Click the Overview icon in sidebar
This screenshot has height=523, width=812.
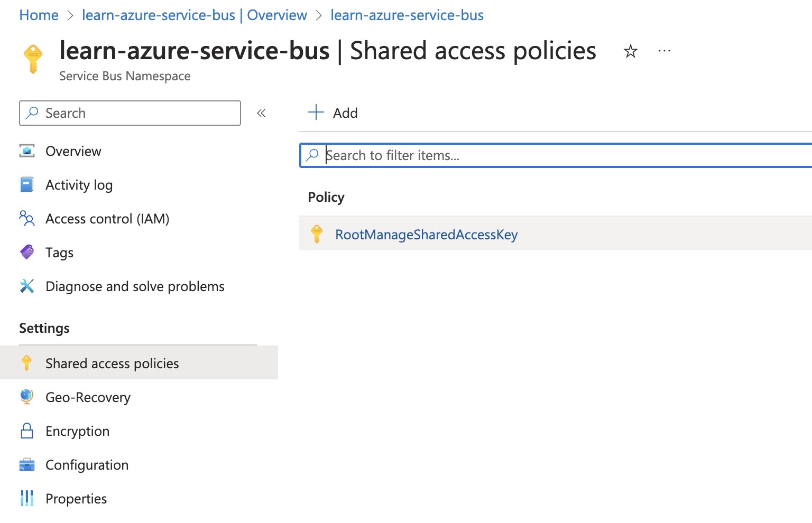pyautogui.click(x=27, y=151)
